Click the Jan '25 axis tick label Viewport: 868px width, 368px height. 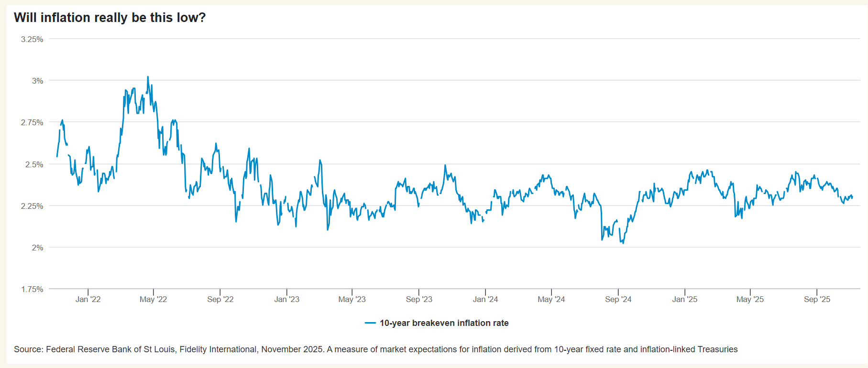[x=685, y=299]
